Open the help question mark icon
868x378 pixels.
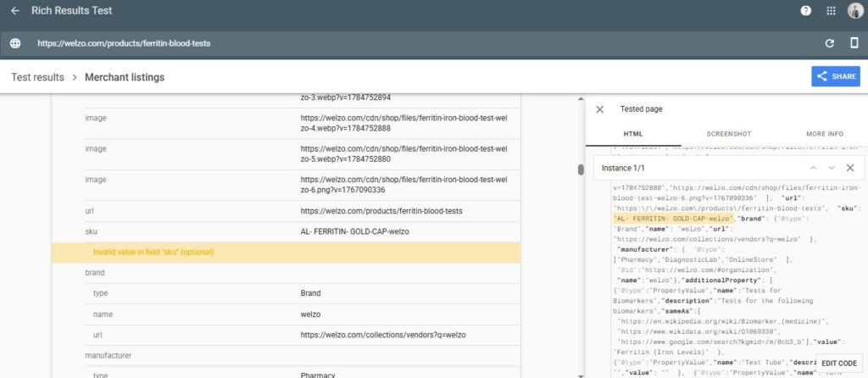click(806, 10)
